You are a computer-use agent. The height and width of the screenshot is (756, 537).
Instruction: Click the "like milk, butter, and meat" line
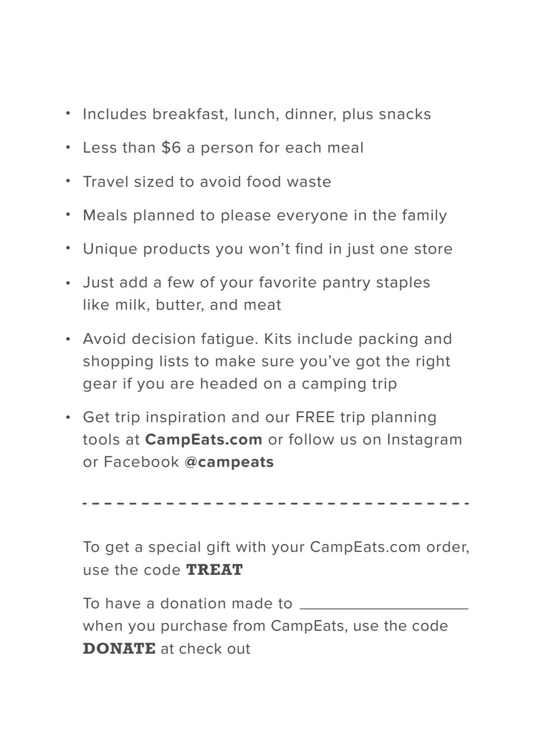pos(182,305)
